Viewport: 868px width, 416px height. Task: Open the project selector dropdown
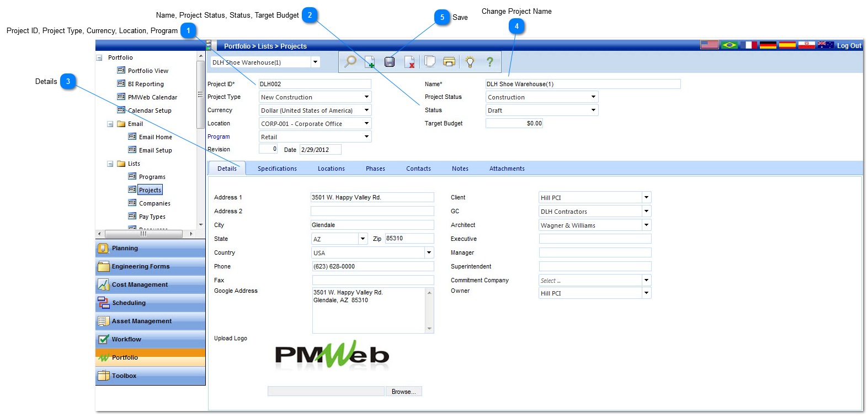[315, 62]
